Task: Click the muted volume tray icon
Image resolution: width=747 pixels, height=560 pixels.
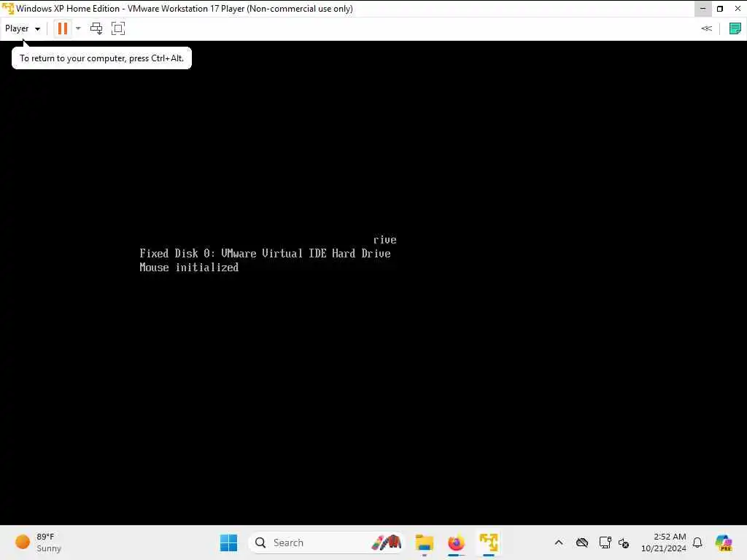Action: point(624,542)
